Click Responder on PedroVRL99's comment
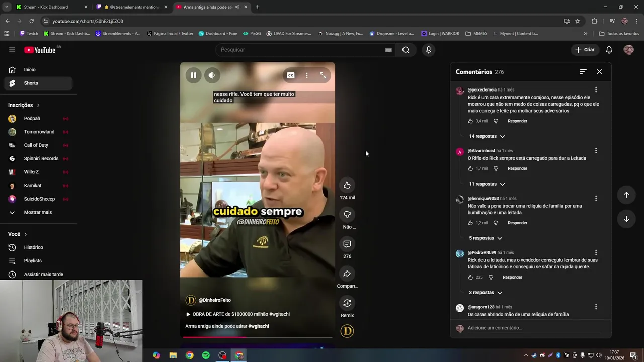Image resolution: width=644 pixels, height=362 pixels. pos(512,278)
